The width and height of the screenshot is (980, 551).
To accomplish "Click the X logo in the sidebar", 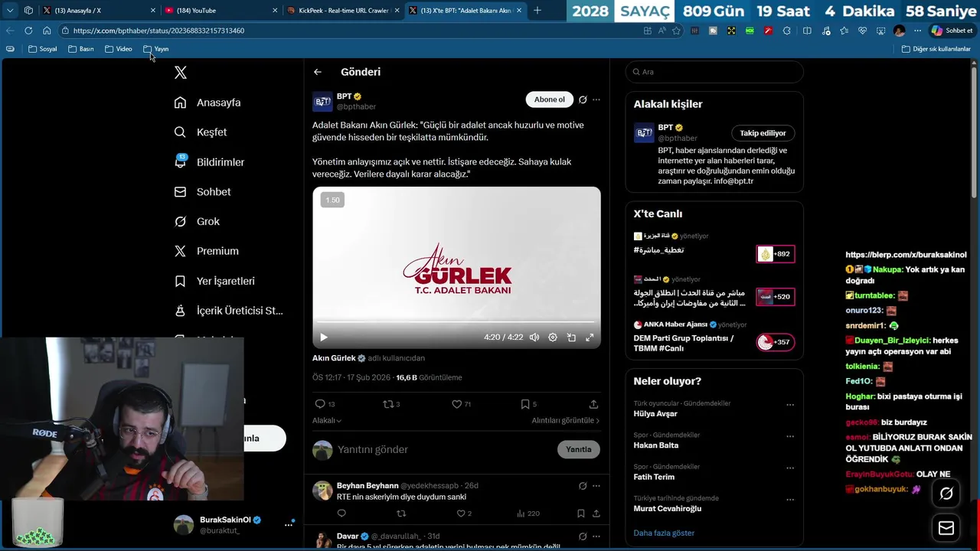I will [181, 73].
